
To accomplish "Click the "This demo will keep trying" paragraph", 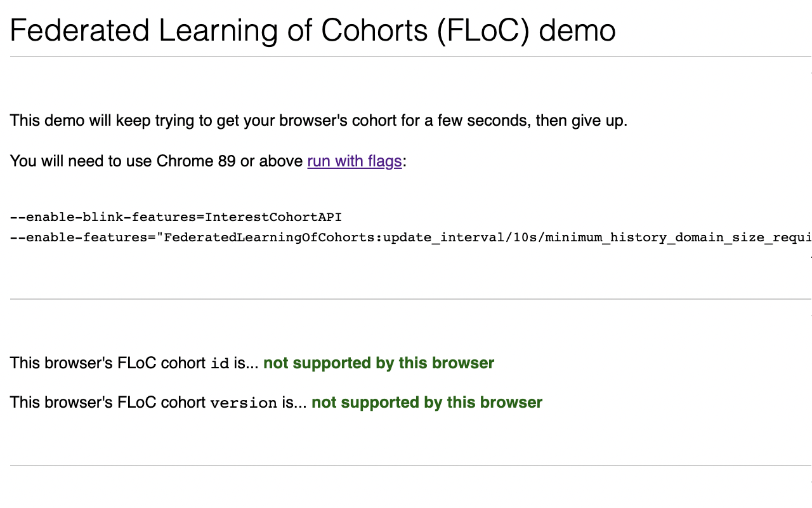I will pyautogui.click(x=318, y=120).
